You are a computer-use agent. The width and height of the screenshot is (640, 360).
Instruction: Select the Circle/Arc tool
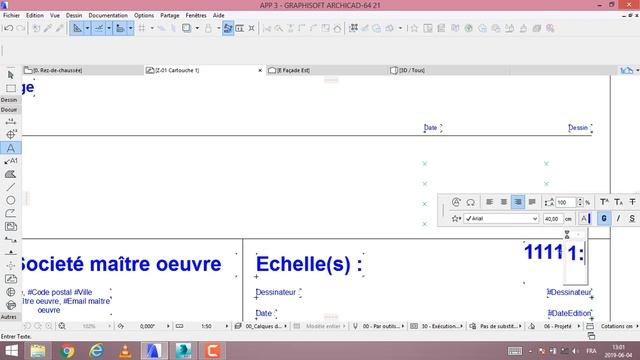click(x=11, y=200)
